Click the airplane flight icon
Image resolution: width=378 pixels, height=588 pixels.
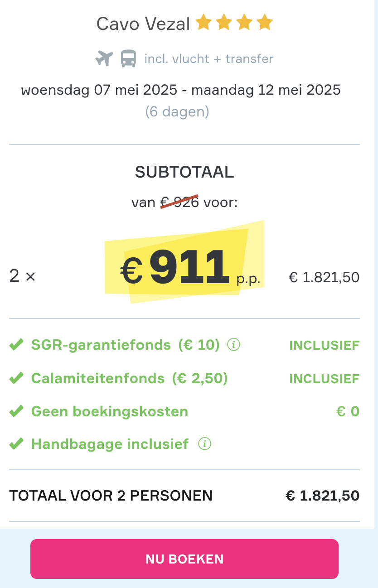[x=104, y=59]
